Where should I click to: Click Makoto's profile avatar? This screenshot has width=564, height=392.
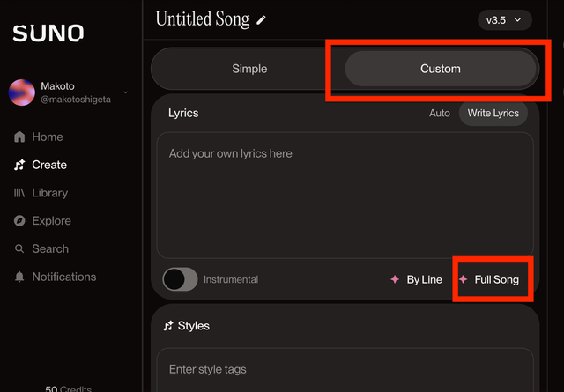coord(22,92)
